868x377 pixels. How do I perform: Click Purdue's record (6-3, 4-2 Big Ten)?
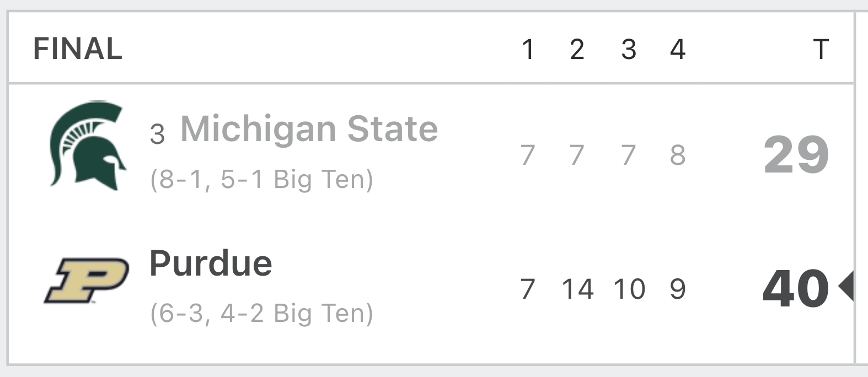point(261,313)
